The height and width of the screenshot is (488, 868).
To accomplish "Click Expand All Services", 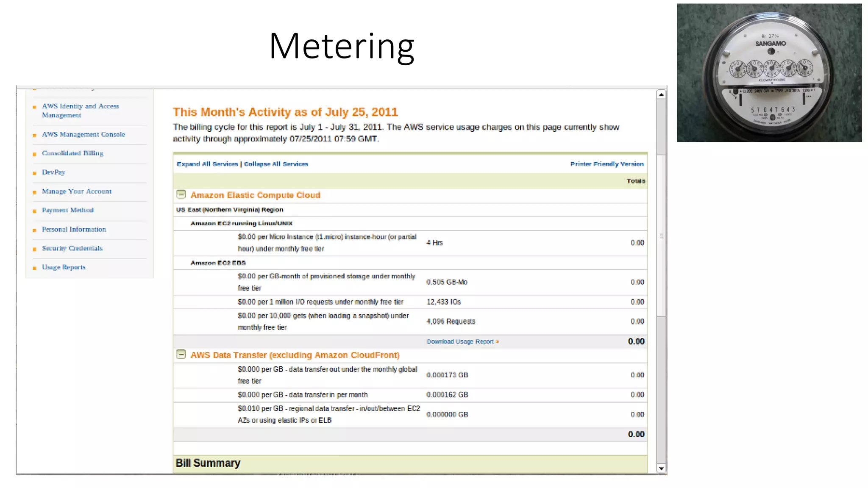I will pyautogui.click(x=207, y=164).
